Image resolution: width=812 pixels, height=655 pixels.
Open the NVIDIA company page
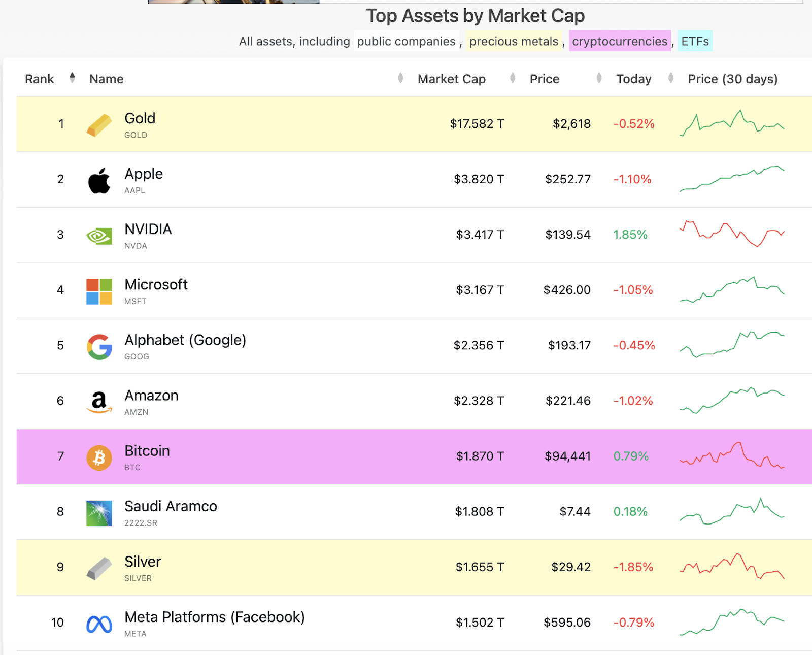(x=148, y=229)
